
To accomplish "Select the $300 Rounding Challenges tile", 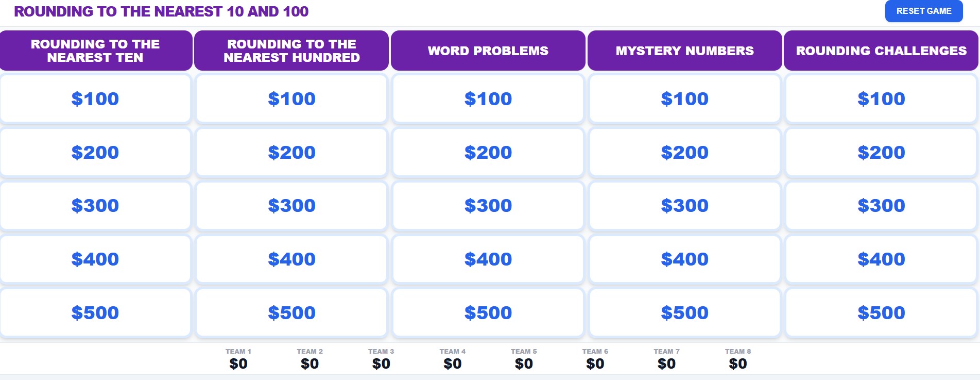I will tap(881, 205).
